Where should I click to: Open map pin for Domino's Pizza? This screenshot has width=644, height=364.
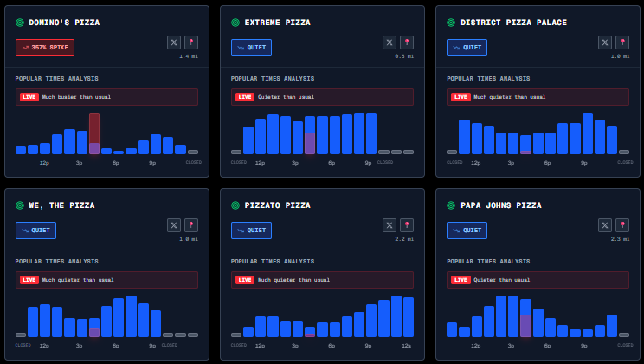[190, 42]
